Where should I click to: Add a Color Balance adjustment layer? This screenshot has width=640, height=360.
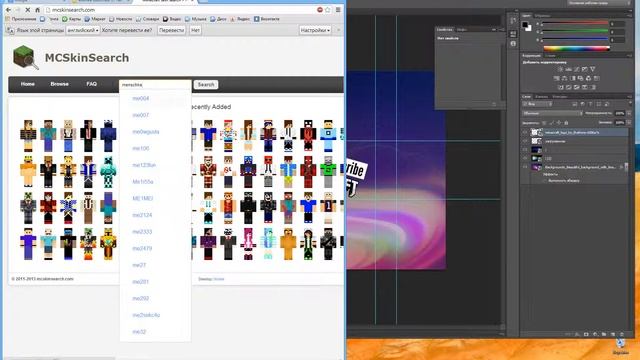tap(564, 78)
